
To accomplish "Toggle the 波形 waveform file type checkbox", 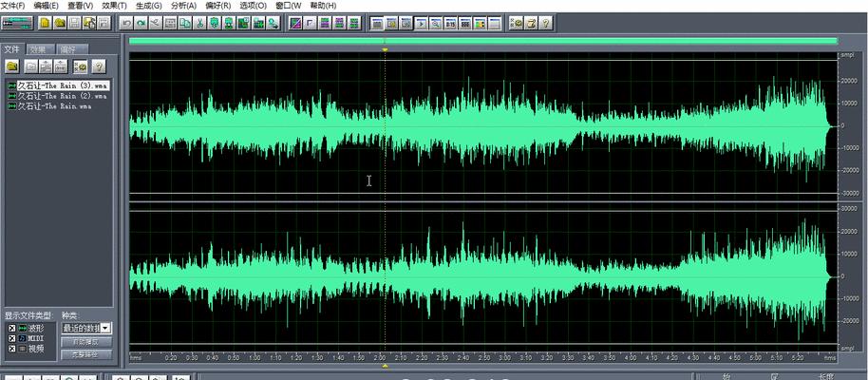I will click(12, 329).
